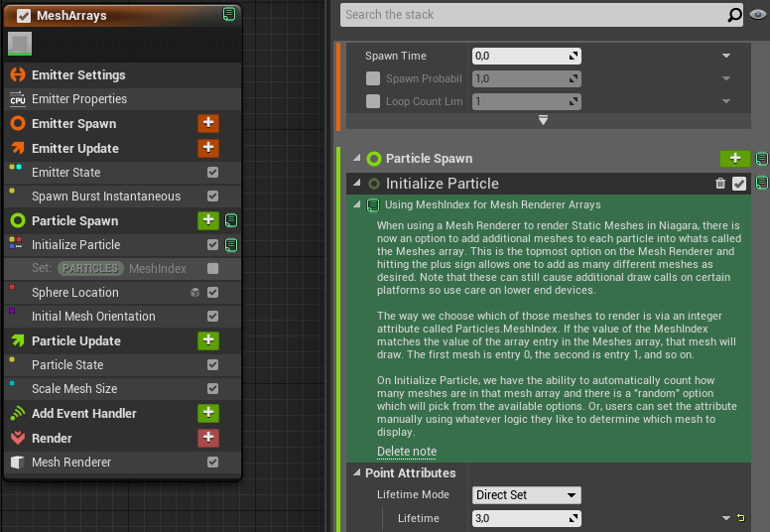Add module to Particle Update

(208, 339)
